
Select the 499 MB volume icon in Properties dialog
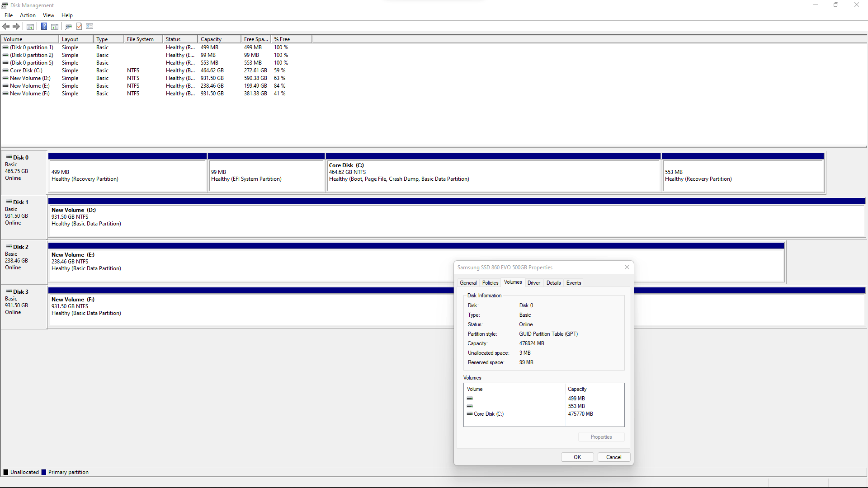470,399
